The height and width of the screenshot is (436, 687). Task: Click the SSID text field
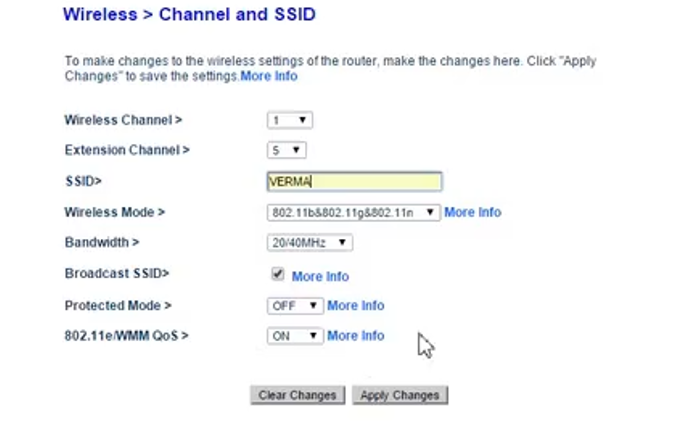(x=354, y=181)
